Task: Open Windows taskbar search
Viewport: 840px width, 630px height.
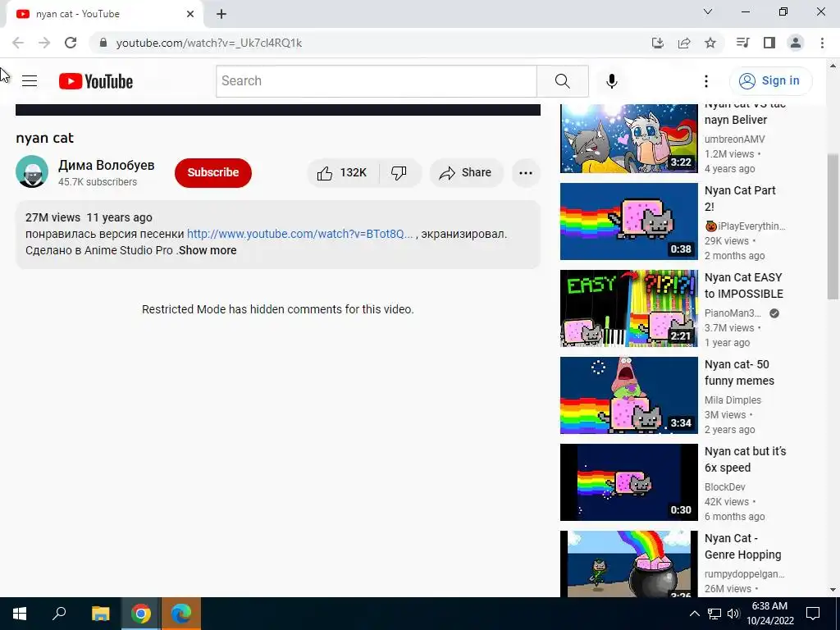Action: 59,614
